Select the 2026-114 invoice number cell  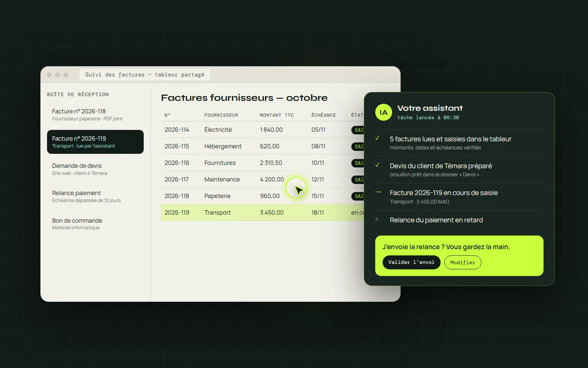[x=177, y=130]
